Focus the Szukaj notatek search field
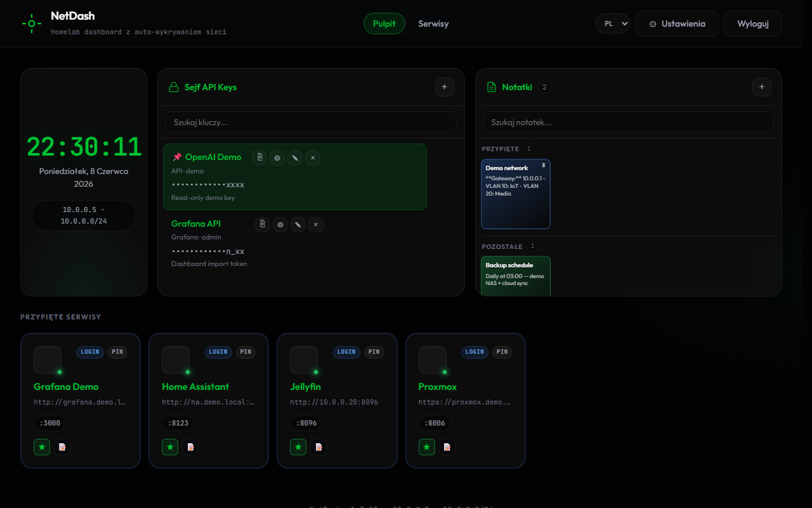This screenshot has width=812, height=508. (629, 122)
